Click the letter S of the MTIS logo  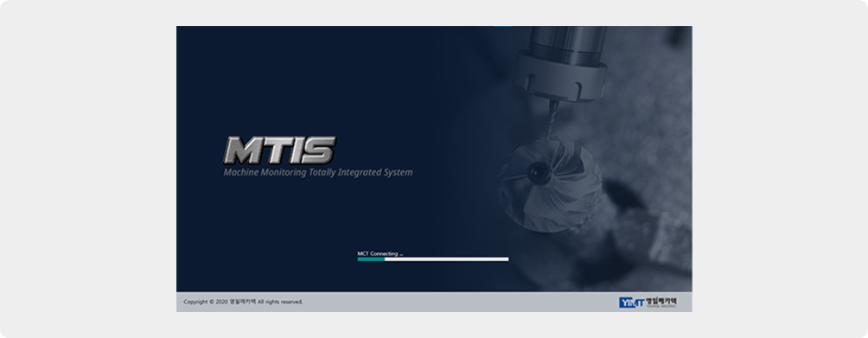click(318, 150)
